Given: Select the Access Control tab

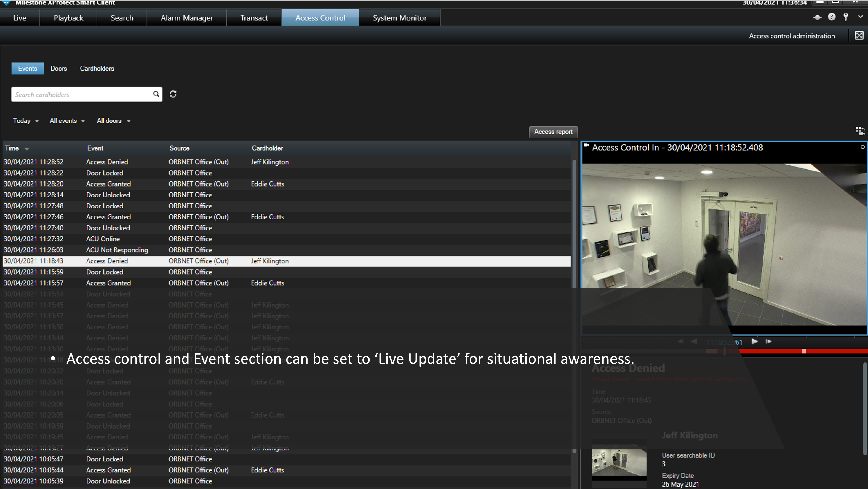Looking at the screenshot, I should click(x=320, y=18).
